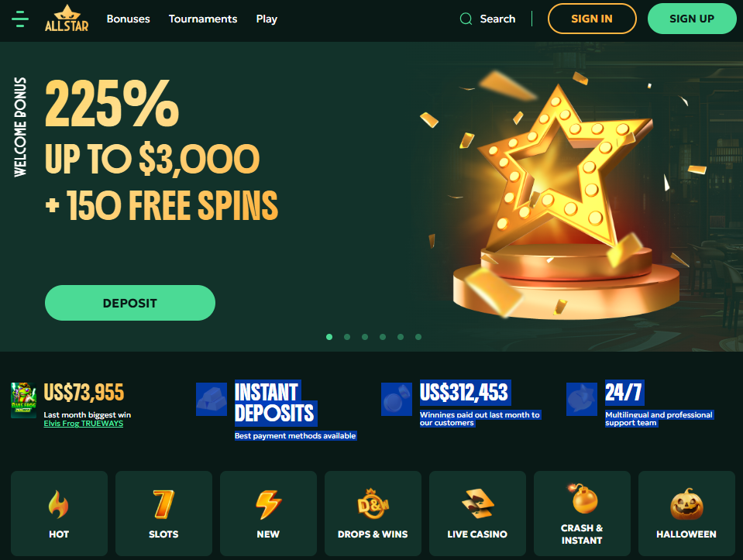Select Play in the top navigation

(x=267, y=19)
